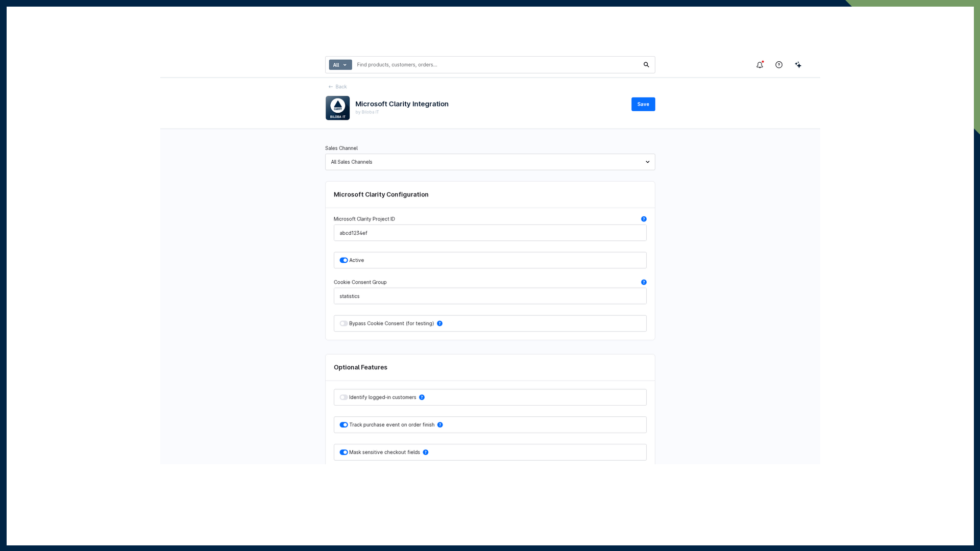Image resolution: width=980 pixels, height=551 pixels.
Task: Click the Back arrow icon
Action: (x=331, y=87)
